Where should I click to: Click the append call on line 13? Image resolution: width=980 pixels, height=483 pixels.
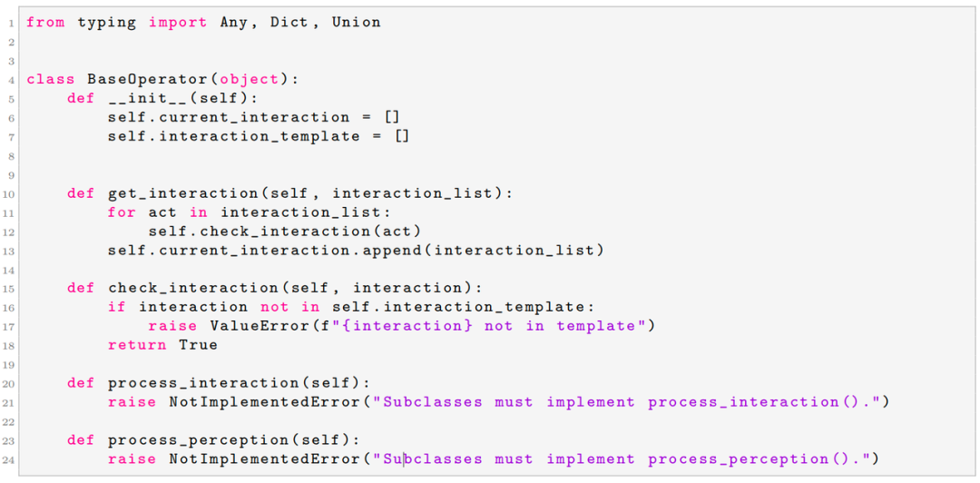coord(357,251)
